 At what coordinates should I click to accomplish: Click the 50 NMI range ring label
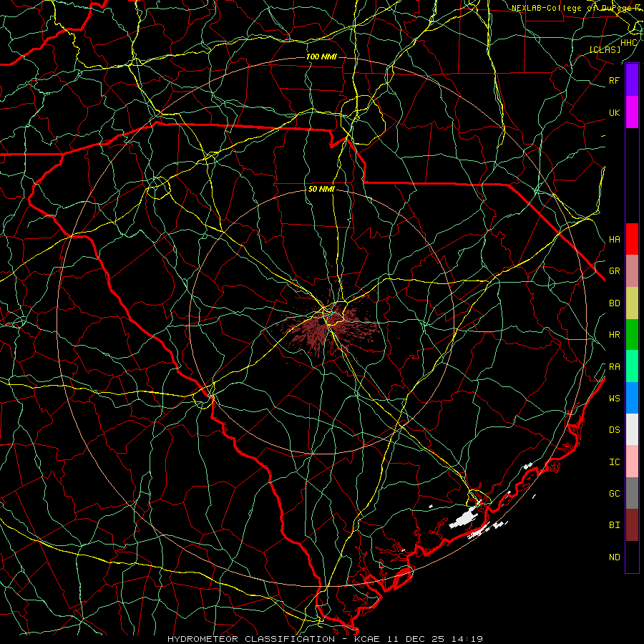[321, 190]
